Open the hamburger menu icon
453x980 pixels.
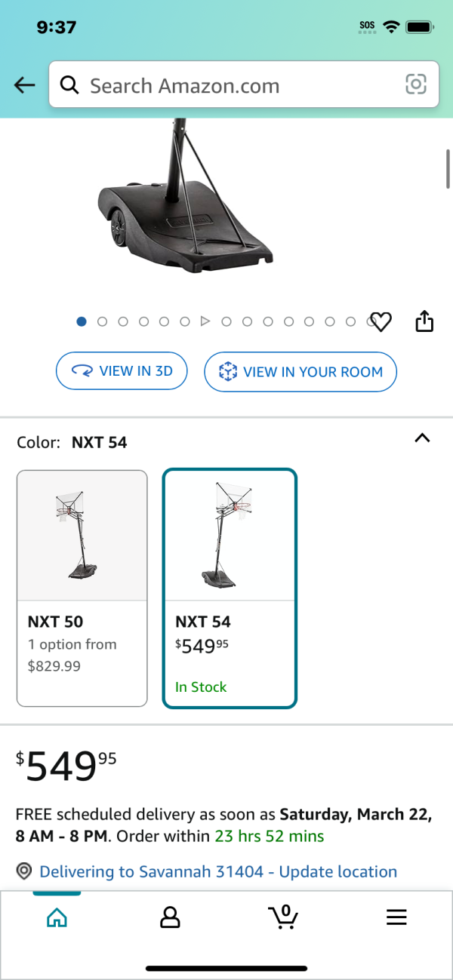[x=396, y=917]
